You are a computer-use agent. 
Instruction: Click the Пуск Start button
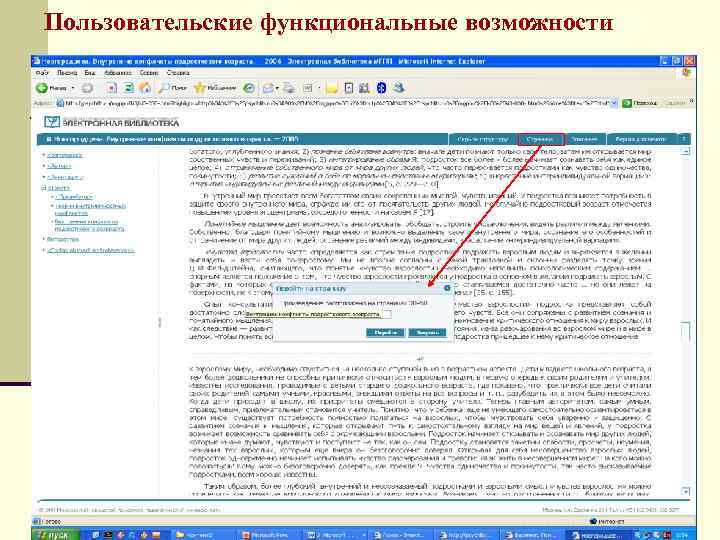(x=56, y=535)
